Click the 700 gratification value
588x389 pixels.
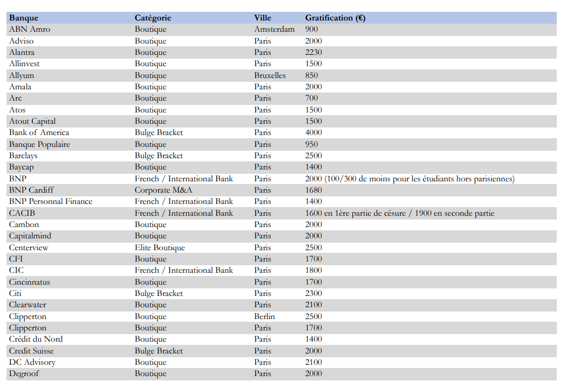coord(311,98)
